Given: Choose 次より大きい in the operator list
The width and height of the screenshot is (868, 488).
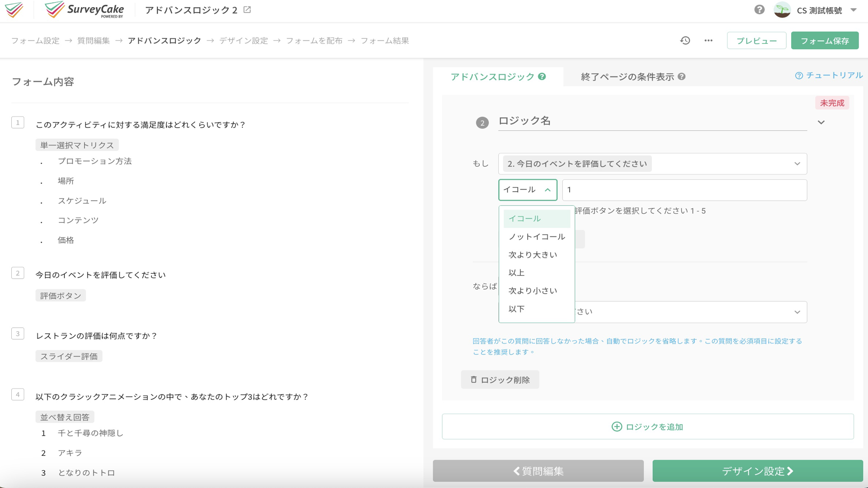Looking at the screenshot, I should click(533, 255).
